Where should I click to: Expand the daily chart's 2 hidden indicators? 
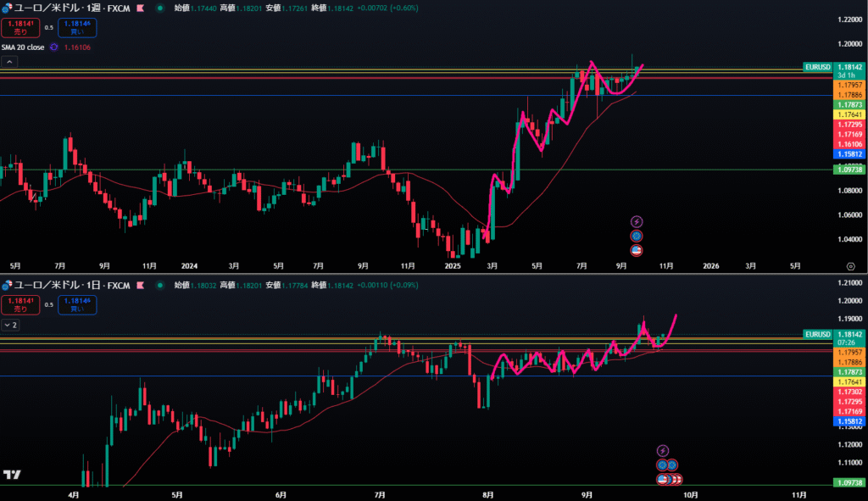pyautogui.click(x=10, y=325)
